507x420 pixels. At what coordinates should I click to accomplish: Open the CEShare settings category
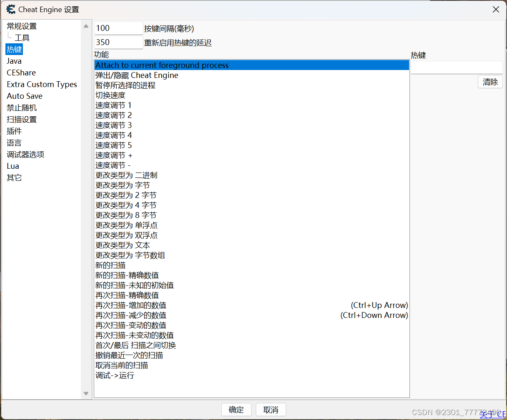pos(21,73)
